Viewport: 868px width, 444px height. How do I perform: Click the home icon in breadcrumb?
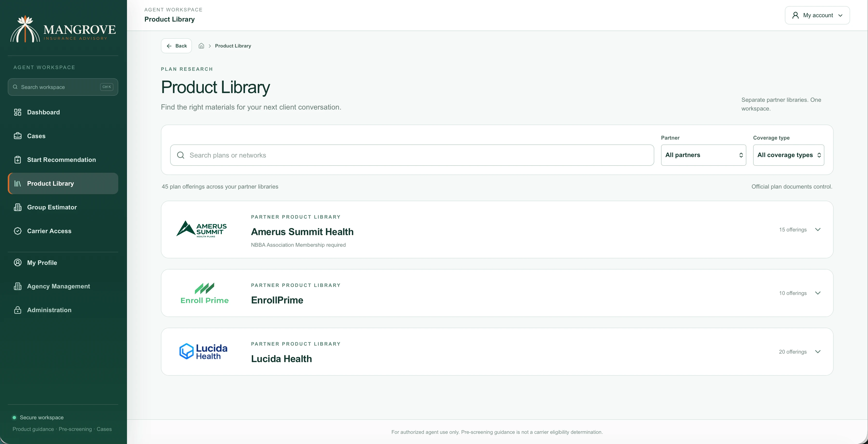point(201,46)
